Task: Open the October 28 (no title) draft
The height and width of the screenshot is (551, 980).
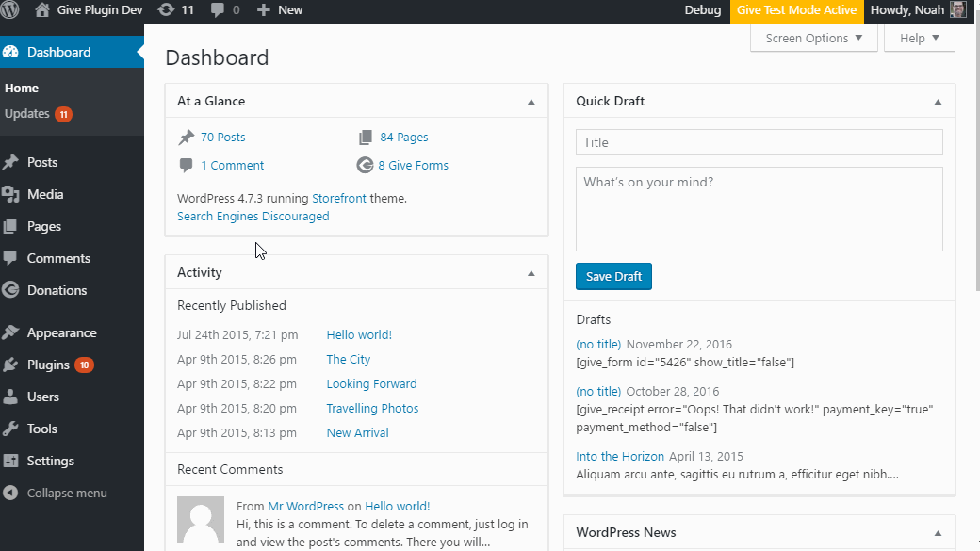Action: 598,392
